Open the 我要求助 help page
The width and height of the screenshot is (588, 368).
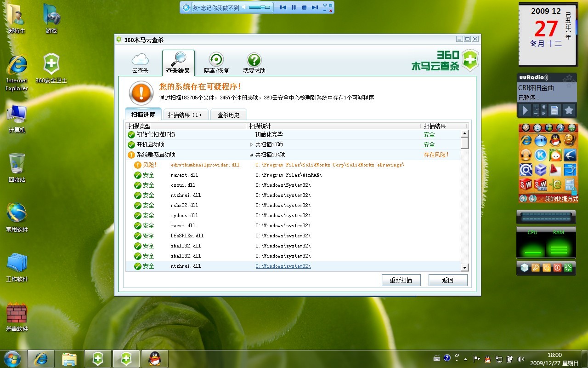[254, 63]
